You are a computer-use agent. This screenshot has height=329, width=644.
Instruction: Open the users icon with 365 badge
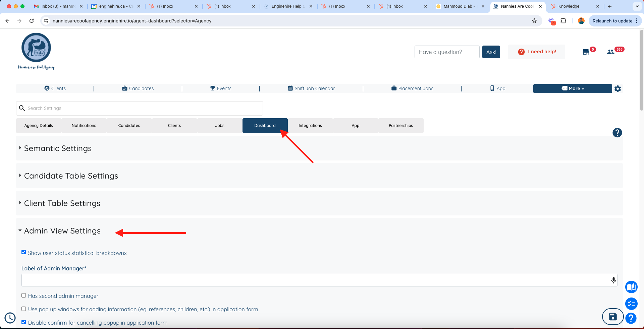[x=610, y=52]
